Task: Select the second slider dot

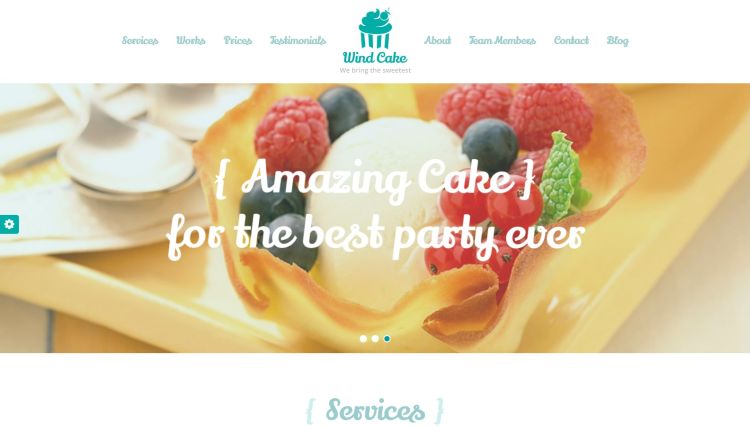Action: pyautogui.click(x=375, y=339)
